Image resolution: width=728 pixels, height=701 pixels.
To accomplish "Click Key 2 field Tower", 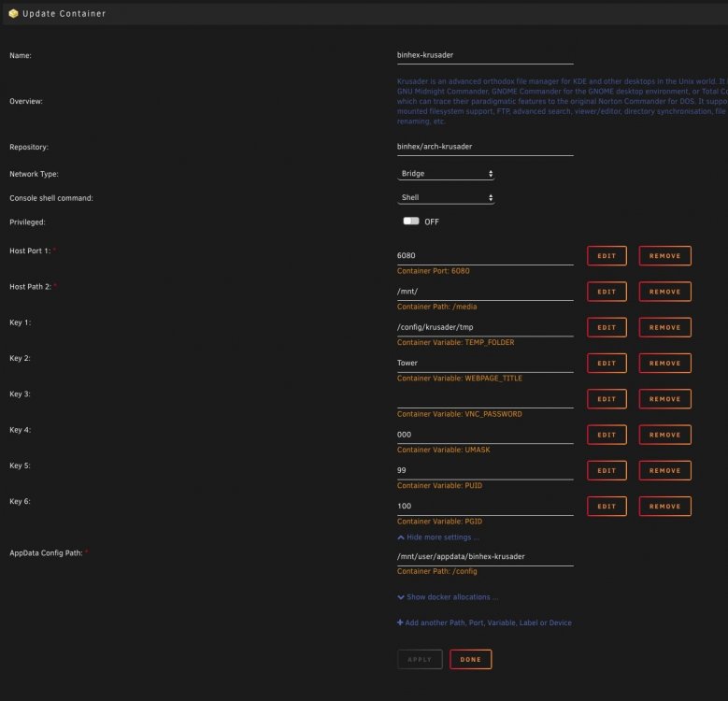I will (485, 363).
